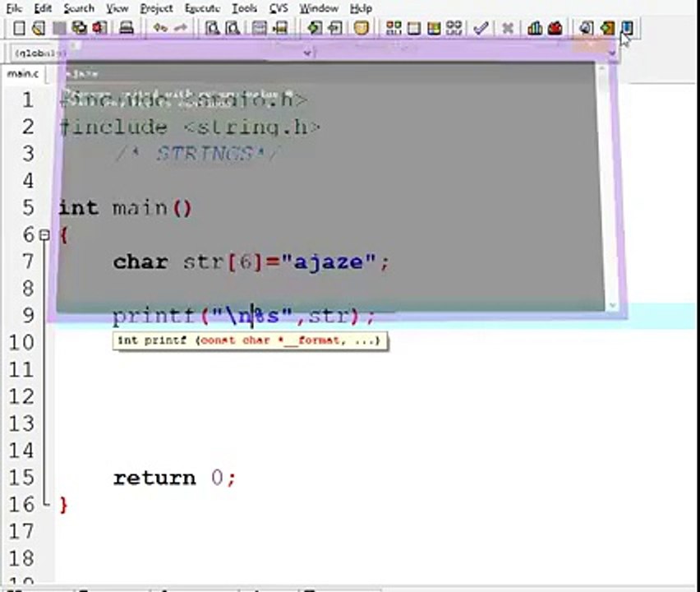700x592 pixels.
Task: Print the file with printer icon
Action: click(127, 28)
